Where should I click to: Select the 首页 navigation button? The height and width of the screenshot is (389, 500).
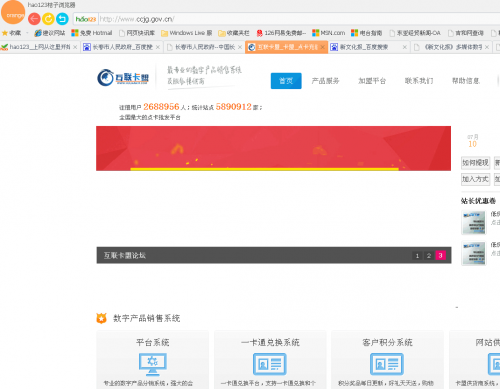click(x=286, y=81)
